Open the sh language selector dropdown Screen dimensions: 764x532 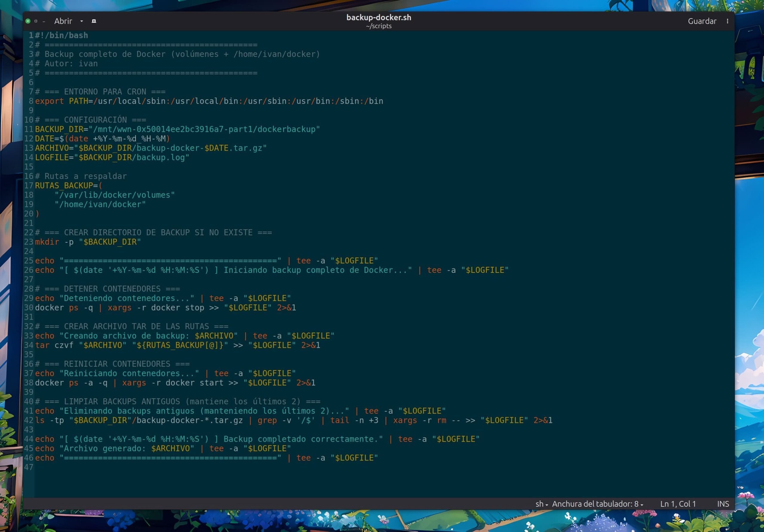(541, 504)
